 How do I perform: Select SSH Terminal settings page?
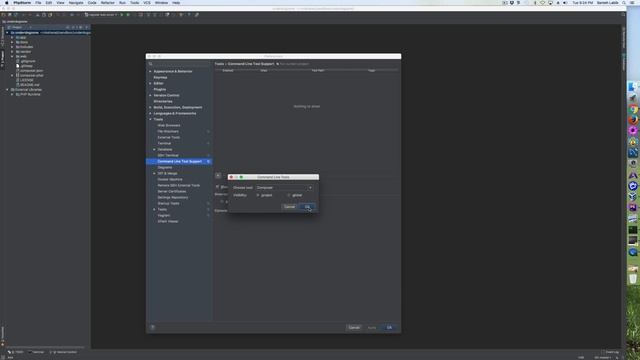168,156
